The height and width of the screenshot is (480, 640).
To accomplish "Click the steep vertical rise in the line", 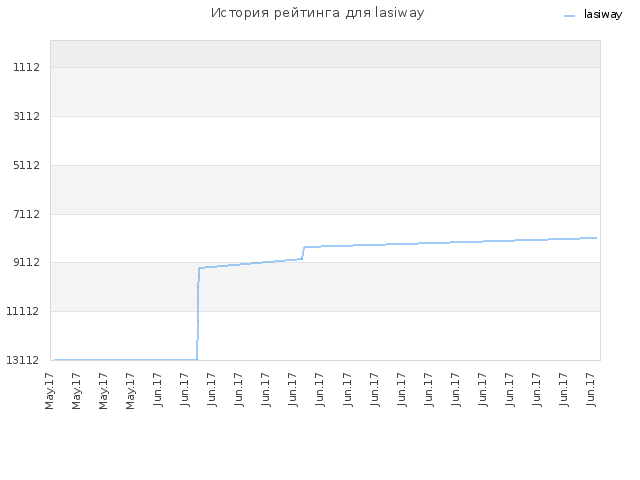I will tap(198, 313).
